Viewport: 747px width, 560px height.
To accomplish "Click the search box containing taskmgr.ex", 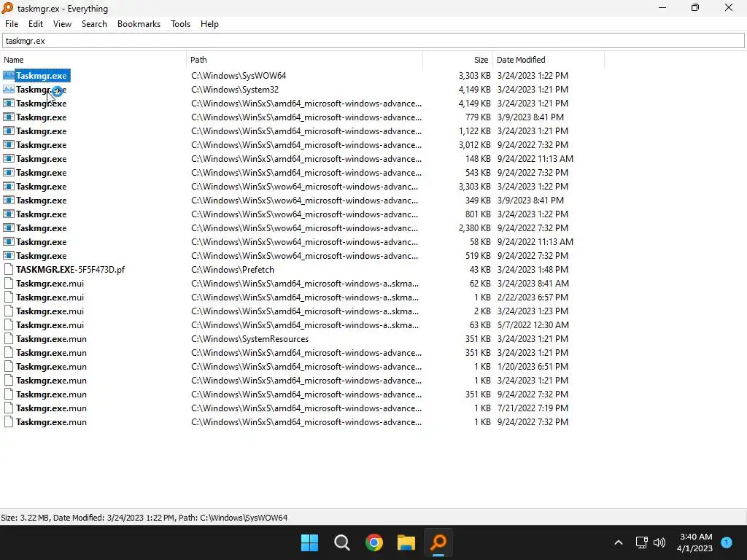I will point(373,41).
